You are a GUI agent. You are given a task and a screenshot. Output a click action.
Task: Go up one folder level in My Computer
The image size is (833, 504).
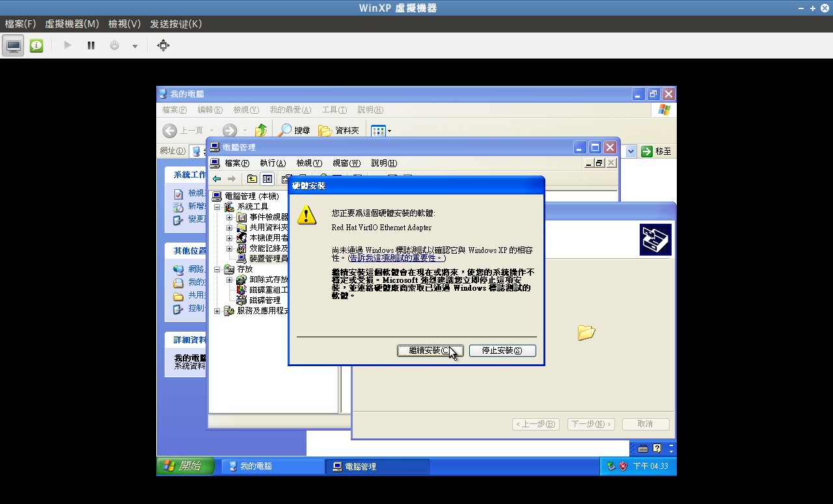point(261,130)
